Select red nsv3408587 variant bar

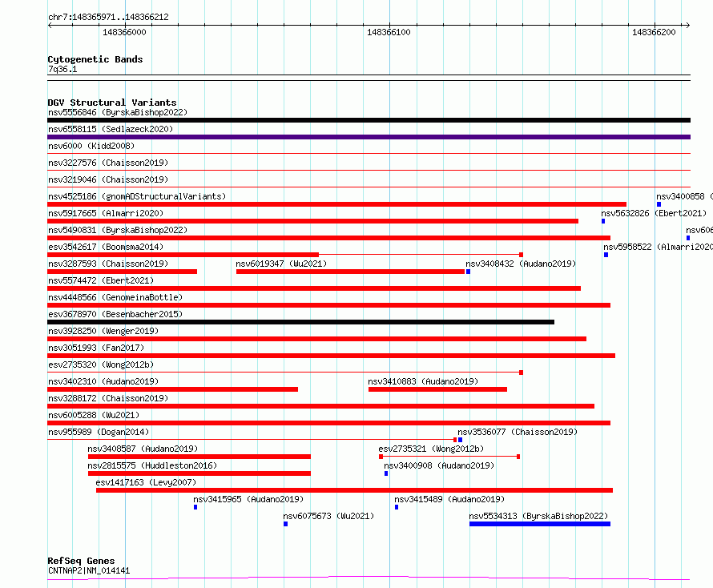(x=199, y=457)
